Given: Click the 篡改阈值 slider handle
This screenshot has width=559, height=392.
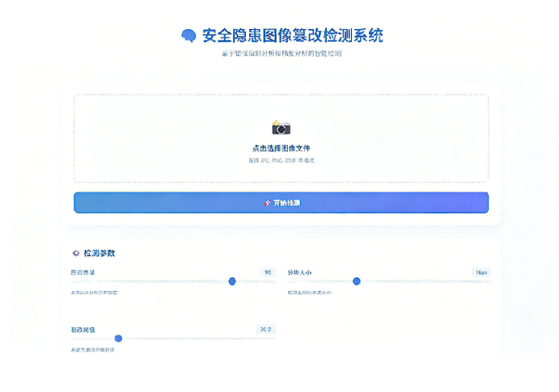Looking at the screenshot, I should (118, 339).
